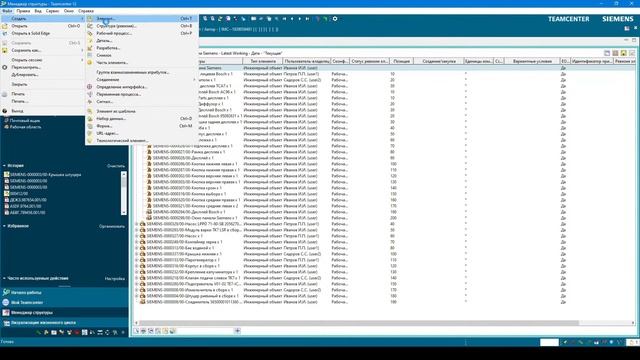
Task: Switch to Мой Teamcenter application
Action: click(x=64, y=302)
